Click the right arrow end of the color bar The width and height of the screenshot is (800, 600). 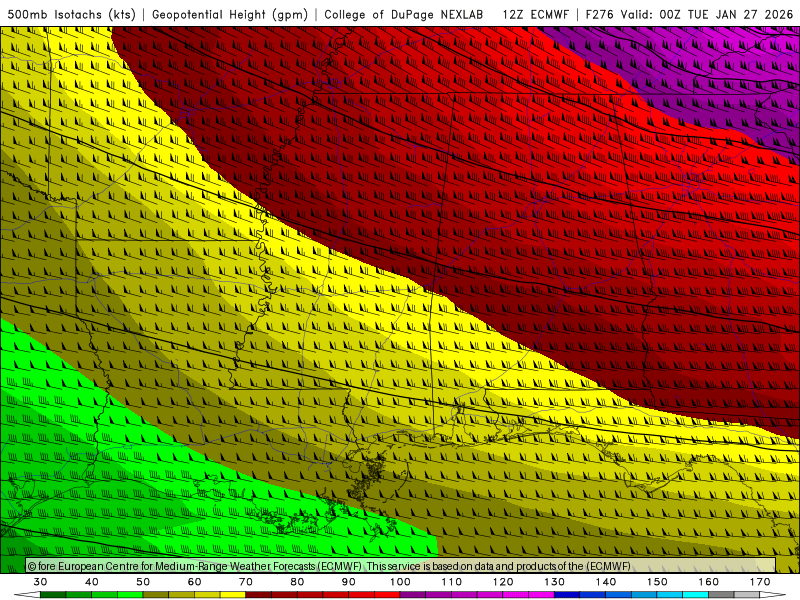773,595
